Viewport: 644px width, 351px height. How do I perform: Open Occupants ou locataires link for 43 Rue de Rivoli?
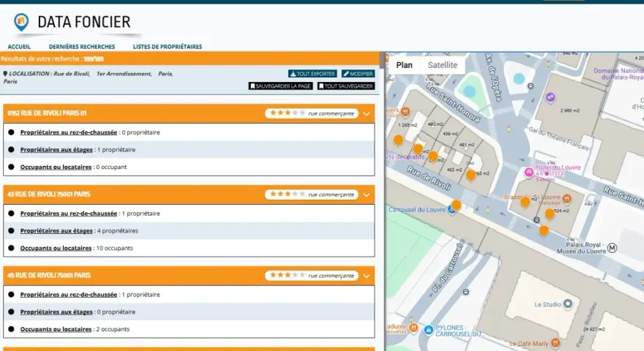pos(56,248)
